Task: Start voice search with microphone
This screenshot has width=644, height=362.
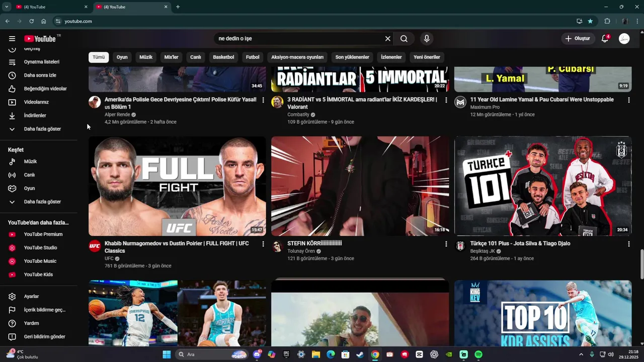Action: click(427, 39)
